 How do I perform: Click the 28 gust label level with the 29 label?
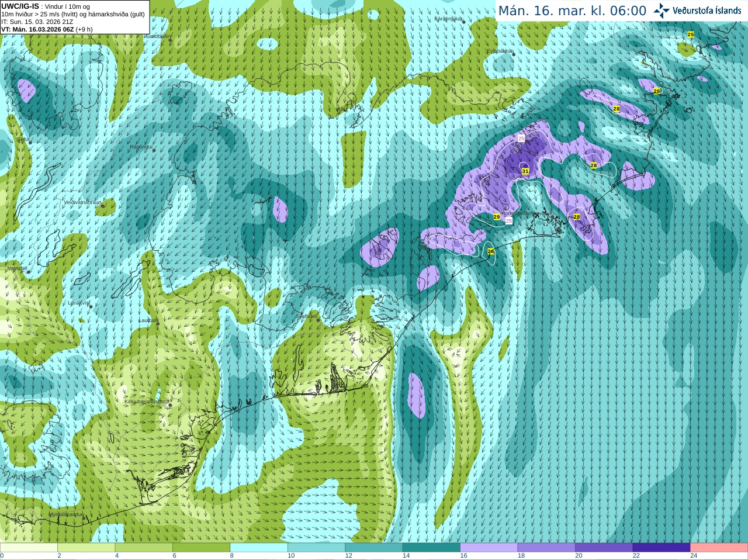tap(577, 217)
